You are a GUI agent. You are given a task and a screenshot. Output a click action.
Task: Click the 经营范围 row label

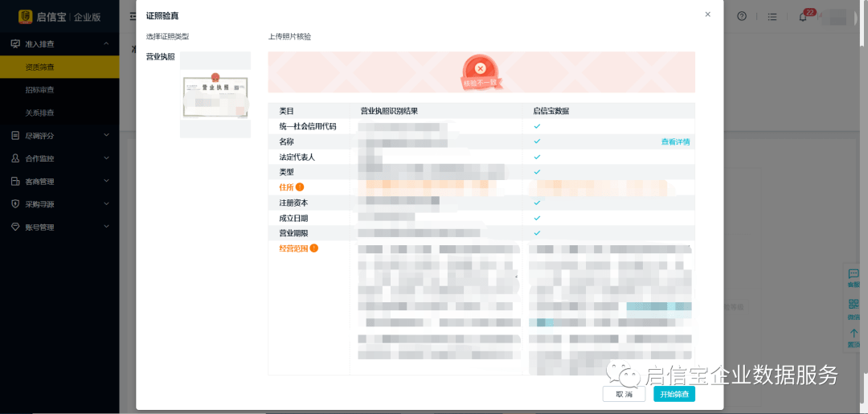[293, 248]
